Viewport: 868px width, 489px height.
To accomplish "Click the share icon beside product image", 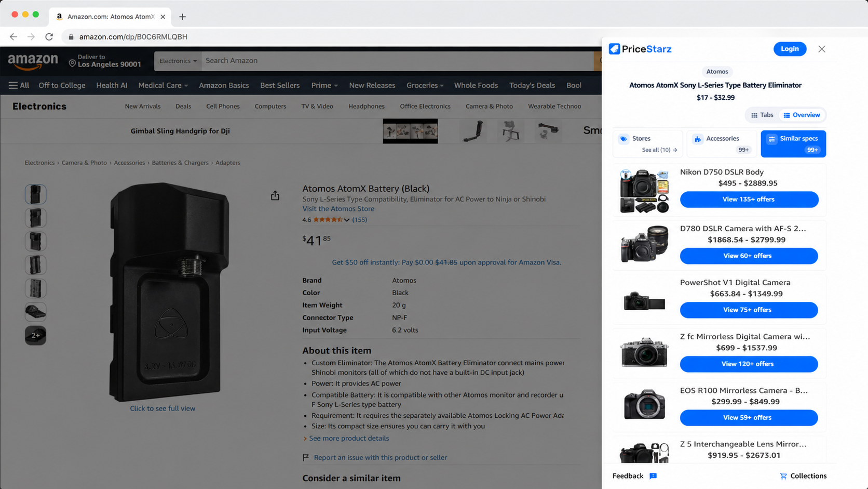I will click(275, 195).
